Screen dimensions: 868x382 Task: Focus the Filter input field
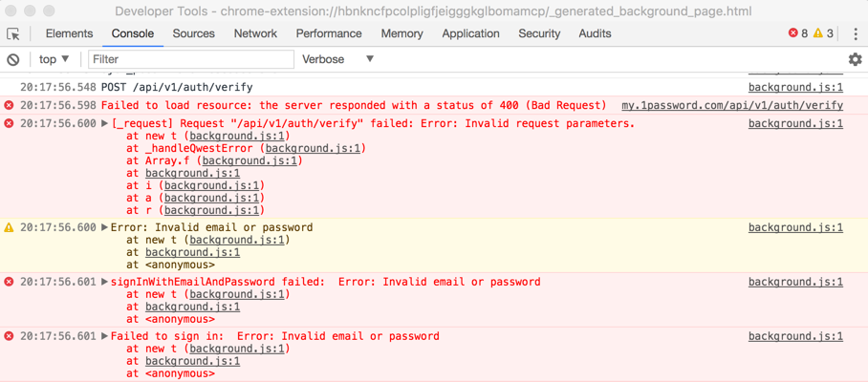pos(191,59)
